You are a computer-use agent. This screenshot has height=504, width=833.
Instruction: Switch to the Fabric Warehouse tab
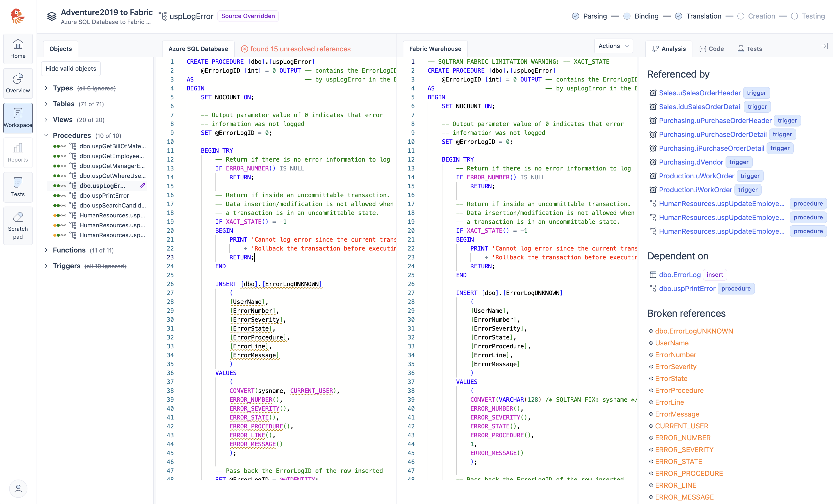(x=435, y=49)
